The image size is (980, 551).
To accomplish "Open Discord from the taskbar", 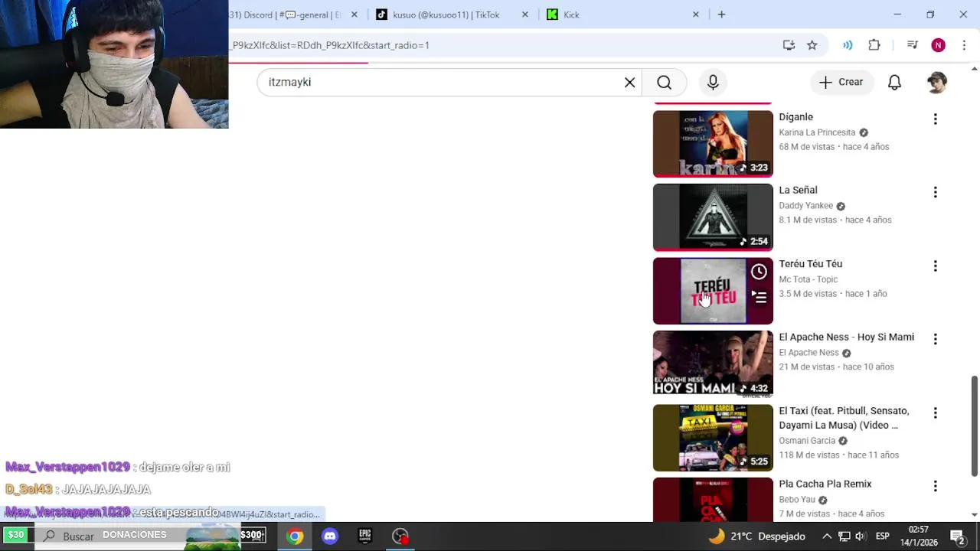I will pos(330,536).
